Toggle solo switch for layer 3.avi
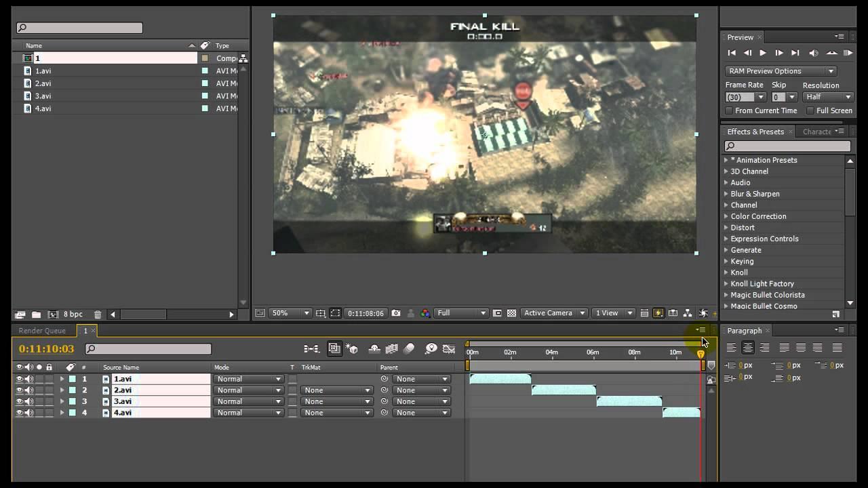The height and width of the screenshot is (488, 868). pyautogui.click(x=39, y=401)
